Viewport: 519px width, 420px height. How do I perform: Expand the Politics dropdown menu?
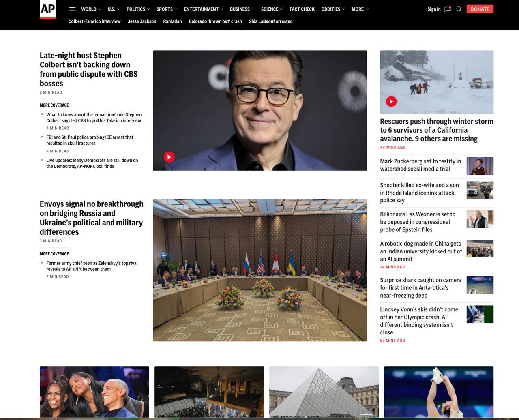(138, 9)
